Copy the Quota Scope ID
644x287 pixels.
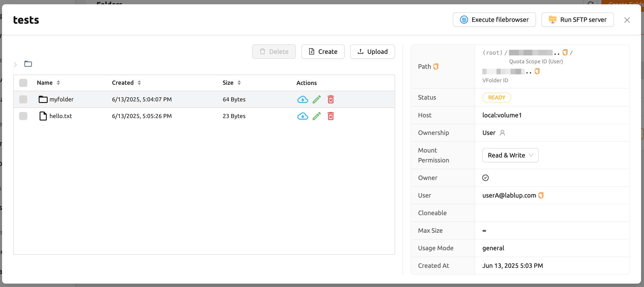[565, 52]
